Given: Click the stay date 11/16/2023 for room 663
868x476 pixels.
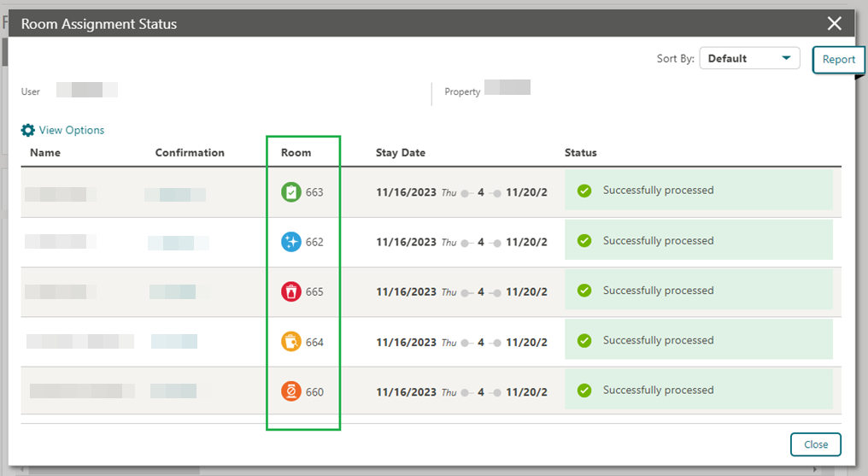Looking at the screenshot, I should (x=407, y=192).
